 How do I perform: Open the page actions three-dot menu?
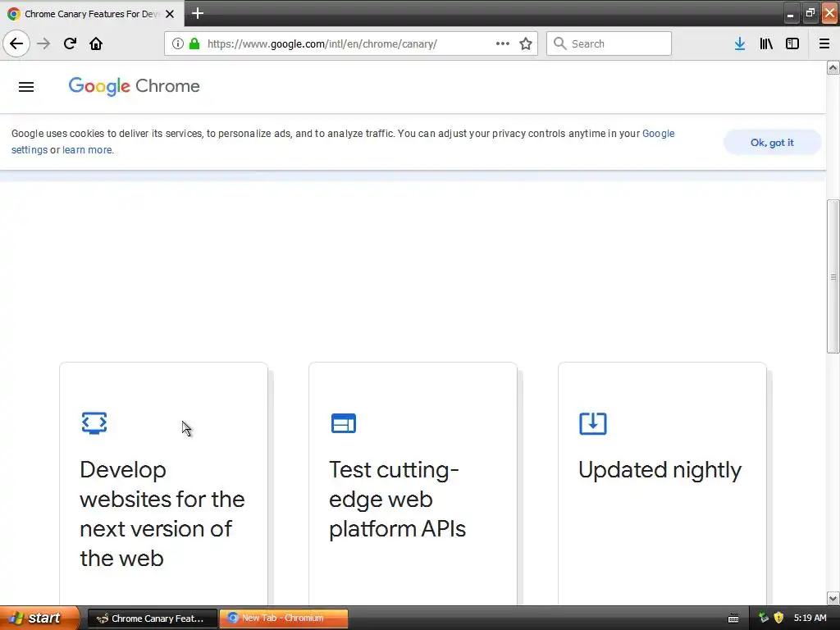(x=503, y=43)
